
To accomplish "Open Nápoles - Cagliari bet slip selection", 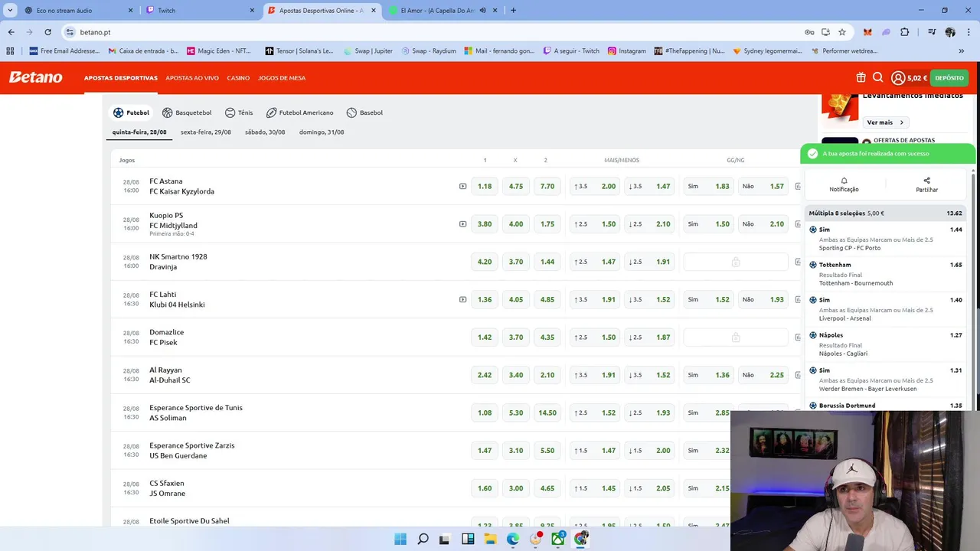I will coord(886,344).
